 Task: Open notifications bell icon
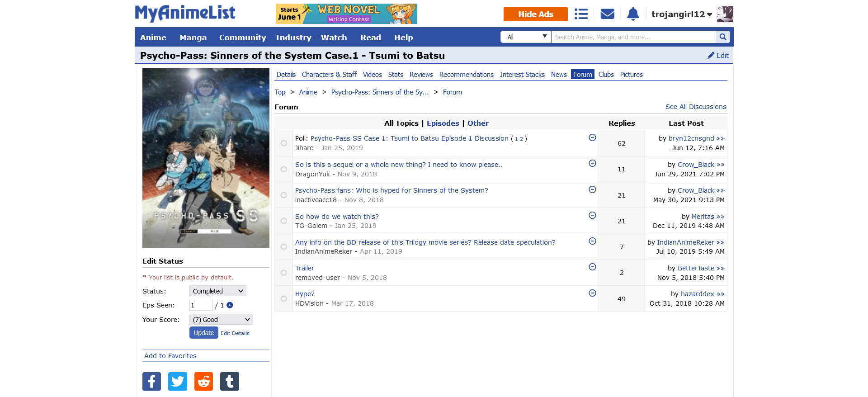[633, 14]
